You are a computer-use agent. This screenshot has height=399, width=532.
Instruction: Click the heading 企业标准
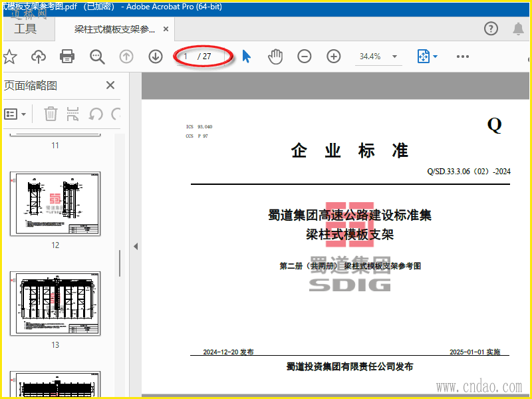pyautogui.click(x=350, y=150)
